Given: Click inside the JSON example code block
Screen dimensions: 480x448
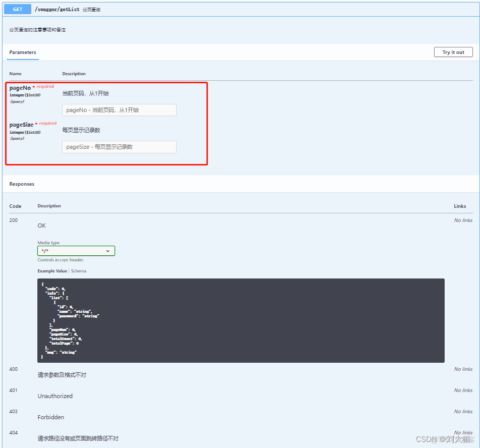Looking at the screenshot, I should [x=241, y=320].
